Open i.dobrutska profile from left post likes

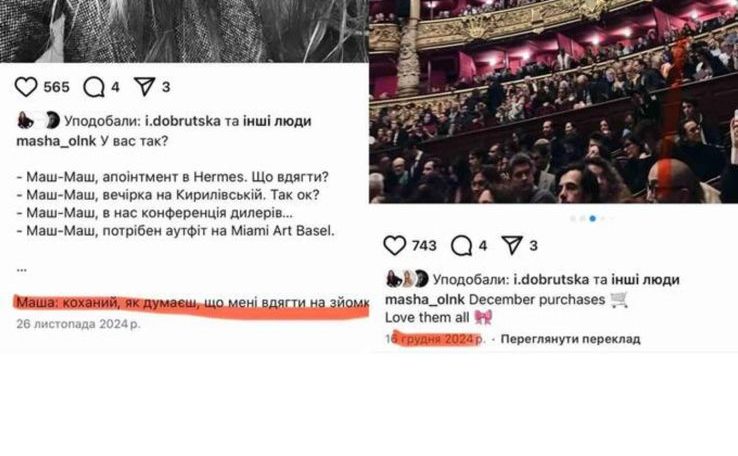point(183,121)
